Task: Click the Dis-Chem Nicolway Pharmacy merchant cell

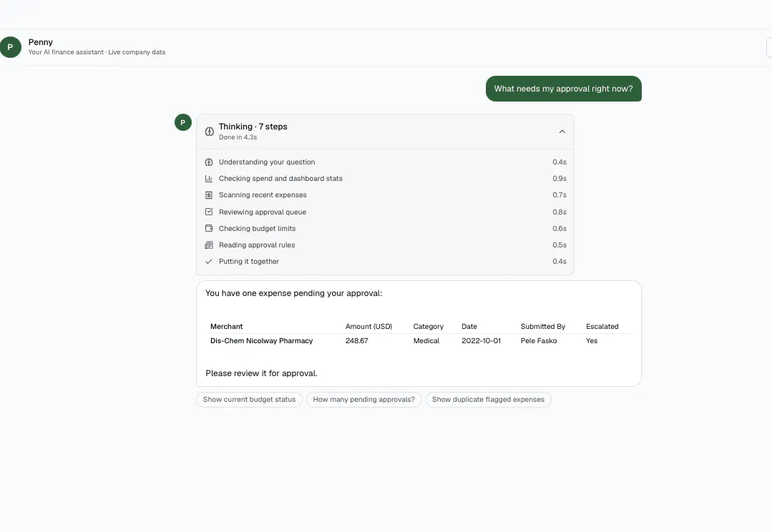Action: point(261,340)
